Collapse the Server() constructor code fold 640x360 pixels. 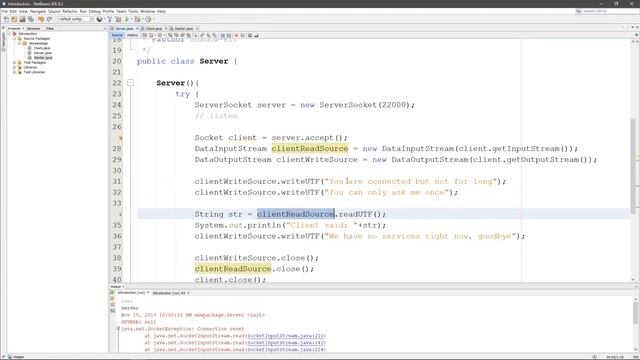pos(131,83)
